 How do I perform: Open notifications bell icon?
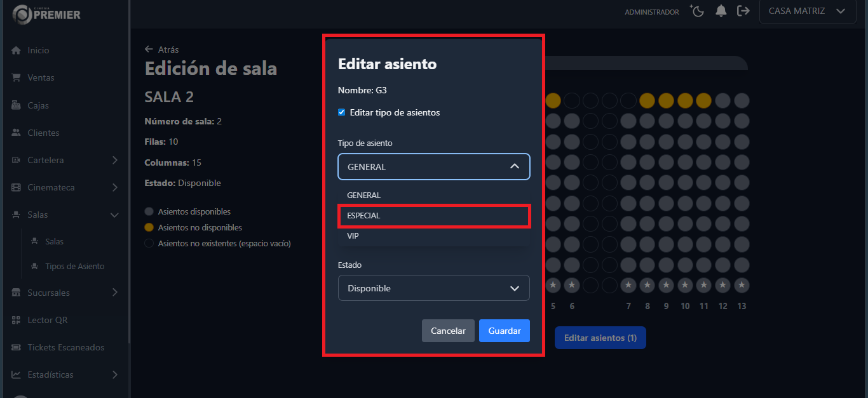click(721, 11)
